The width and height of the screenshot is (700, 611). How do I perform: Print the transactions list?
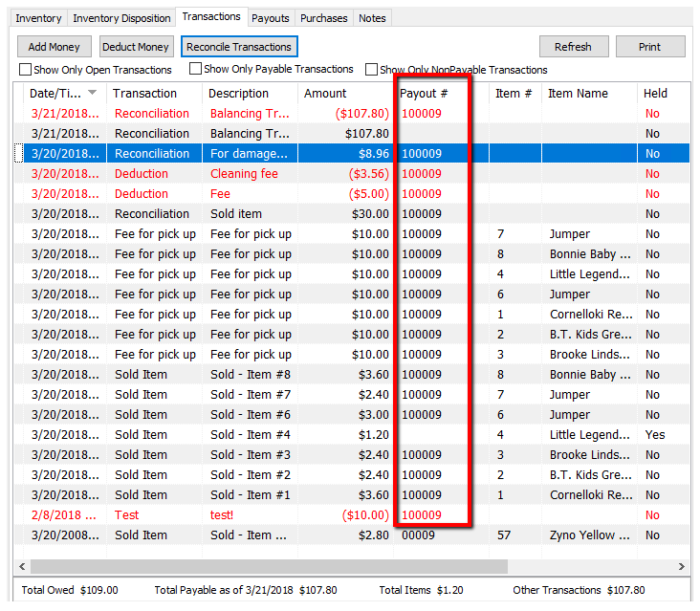click(x=649, y=47)
